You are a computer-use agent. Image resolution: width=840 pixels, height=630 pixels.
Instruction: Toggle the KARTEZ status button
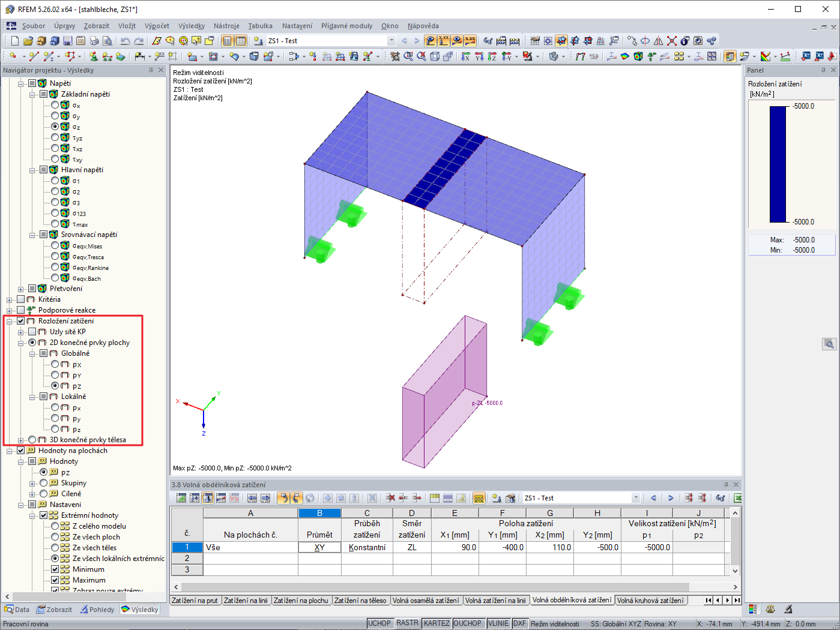click(x=437, y=623)
